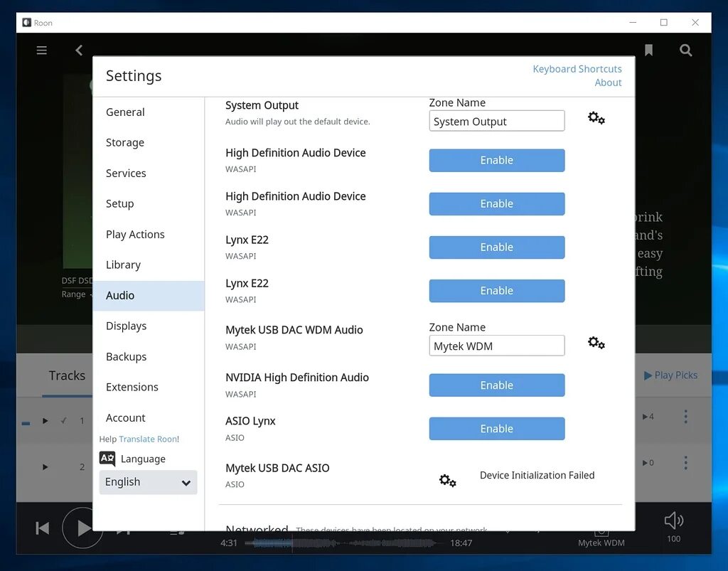Open the Setup settings section

coord(149,204)
